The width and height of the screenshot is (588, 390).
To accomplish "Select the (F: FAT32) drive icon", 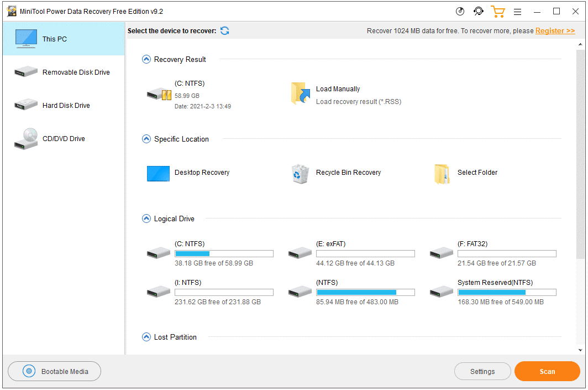I will pos(441,252).
